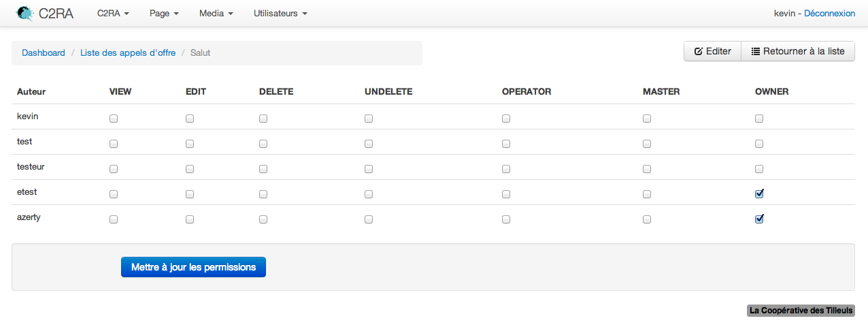Image resolution: width=868 pixels, height=327 pixels.
Task: Click La Coopérative des Tilleuls badge
Action: (x=801, y=311)
